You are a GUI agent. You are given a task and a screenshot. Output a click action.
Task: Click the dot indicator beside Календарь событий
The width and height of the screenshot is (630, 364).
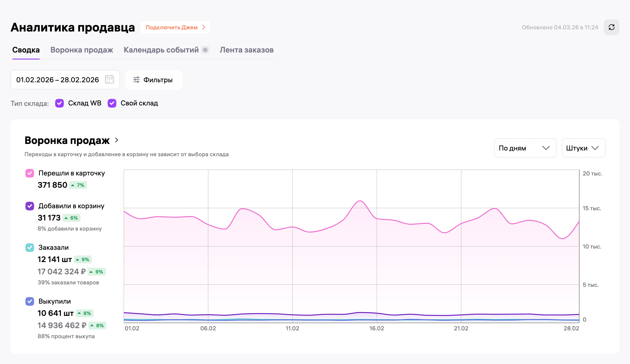(205, 50)
